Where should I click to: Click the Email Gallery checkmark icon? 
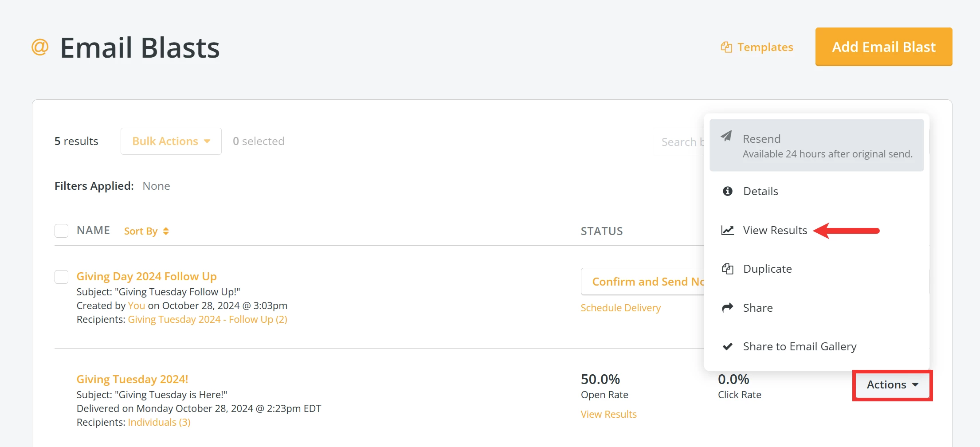tap(727, 346)
